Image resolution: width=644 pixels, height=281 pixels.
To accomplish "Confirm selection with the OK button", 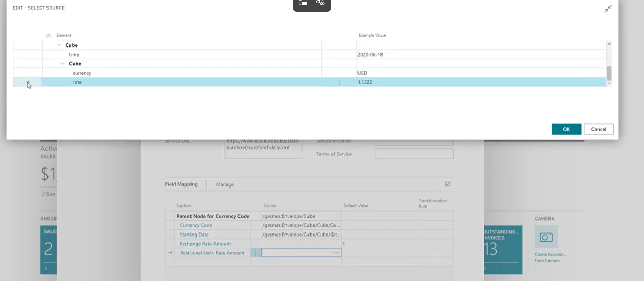I will 566,129.
